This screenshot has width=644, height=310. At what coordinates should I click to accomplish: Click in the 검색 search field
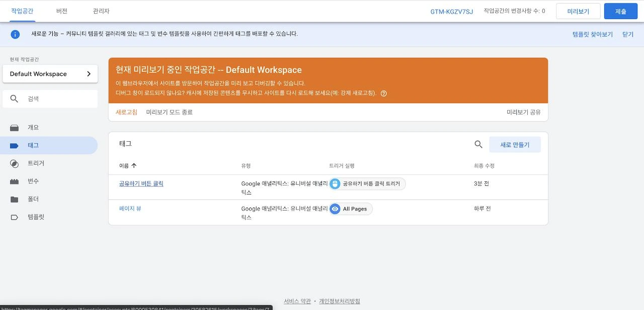50,99
